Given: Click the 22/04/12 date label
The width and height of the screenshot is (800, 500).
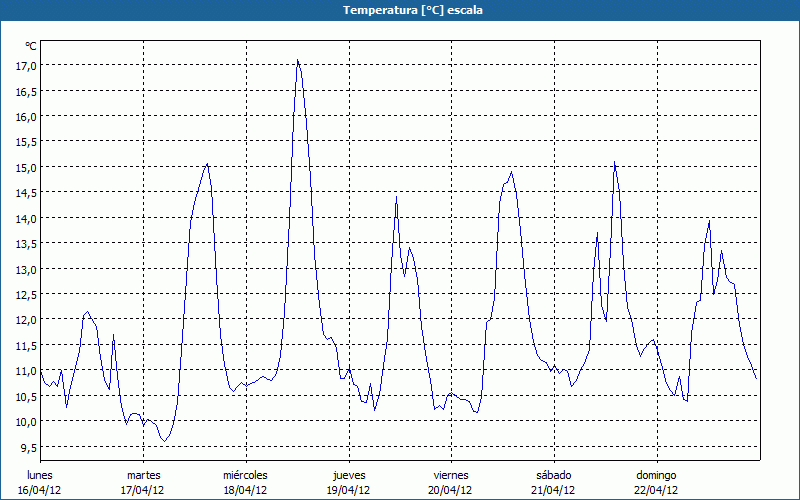Looking at the screenshot, I should click(656, 490).
